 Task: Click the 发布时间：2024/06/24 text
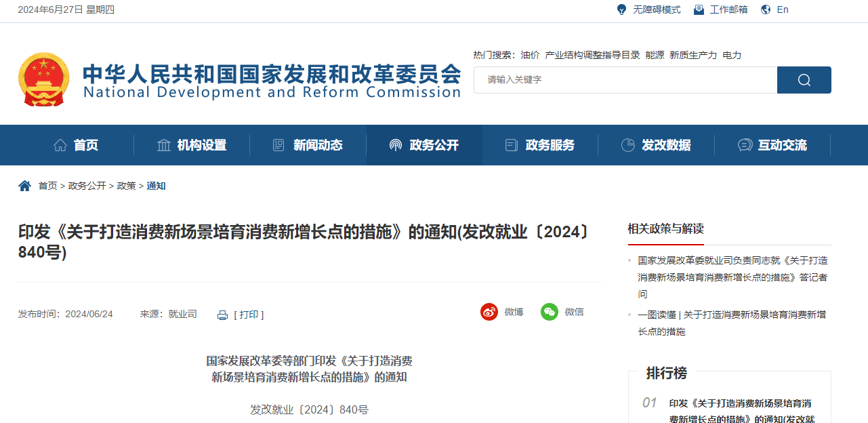(x=66, y=314)
